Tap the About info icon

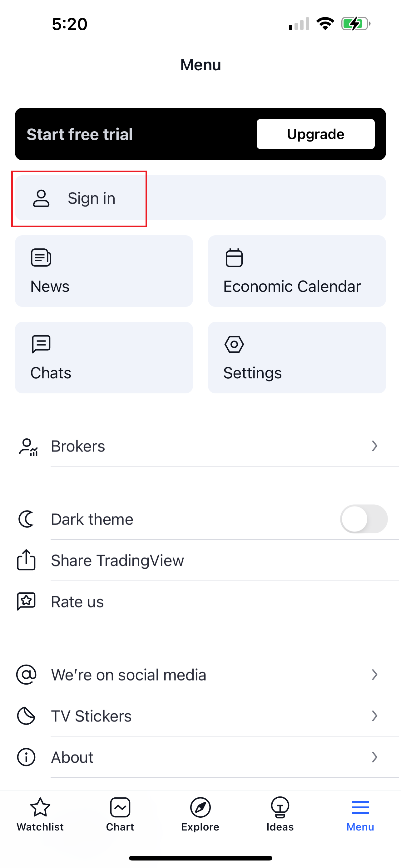pos(26,757)
